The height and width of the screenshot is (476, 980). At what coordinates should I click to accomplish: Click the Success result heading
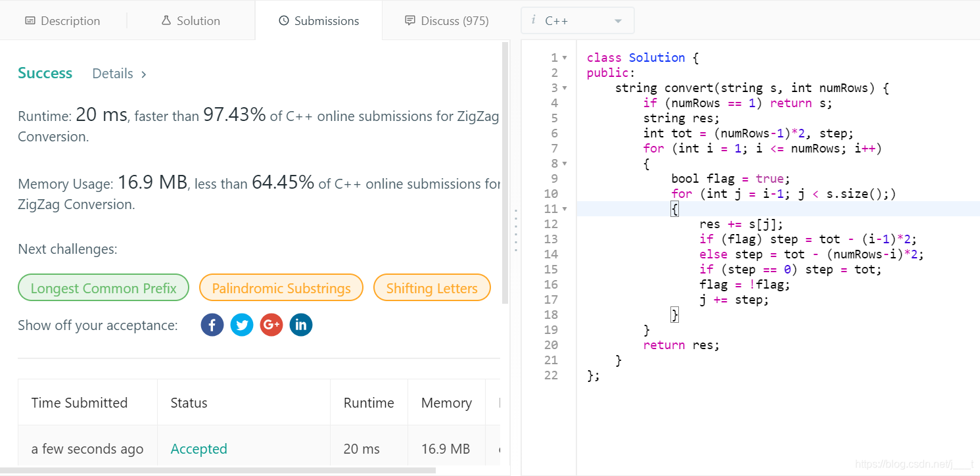pyautogui.click(x=45, y=73)
